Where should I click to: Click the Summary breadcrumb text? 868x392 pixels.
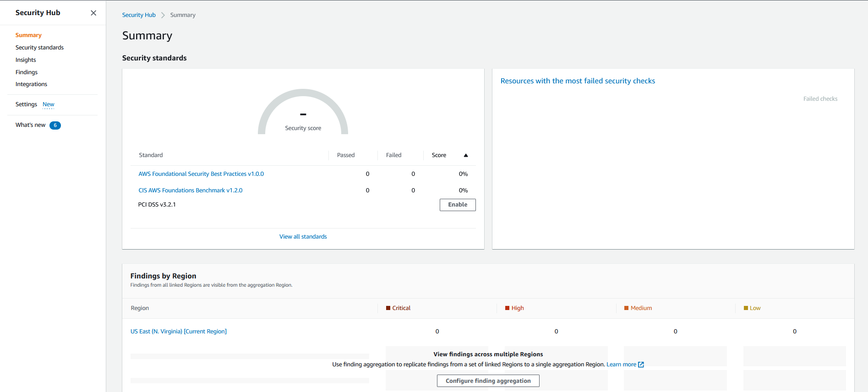pyautogui.click(x=183, y=15)
